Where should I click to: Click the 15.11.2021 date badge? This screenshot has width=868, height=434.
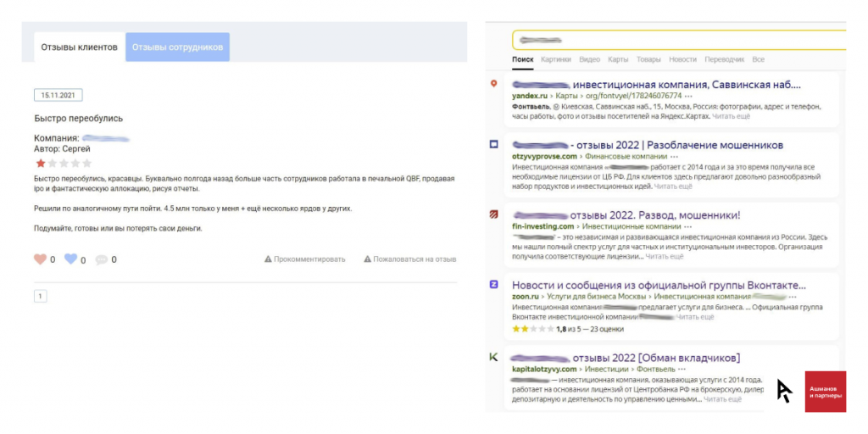[58, 95]
